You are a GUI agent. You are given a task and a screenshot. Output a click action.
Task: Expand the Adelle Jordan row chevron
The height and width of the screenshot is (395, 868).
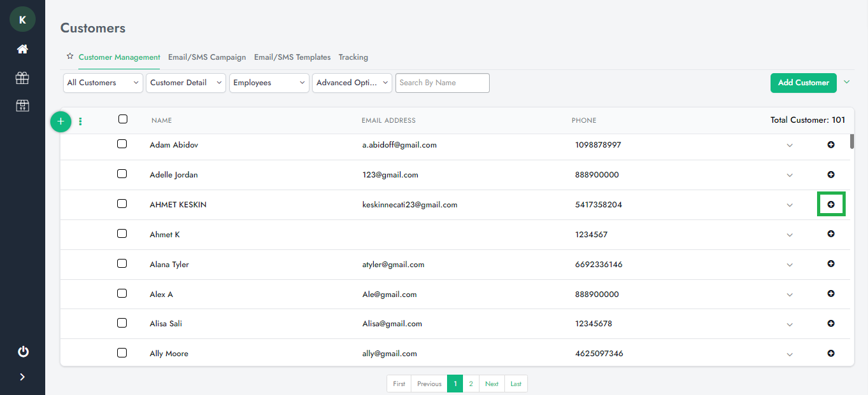[790, 176]
